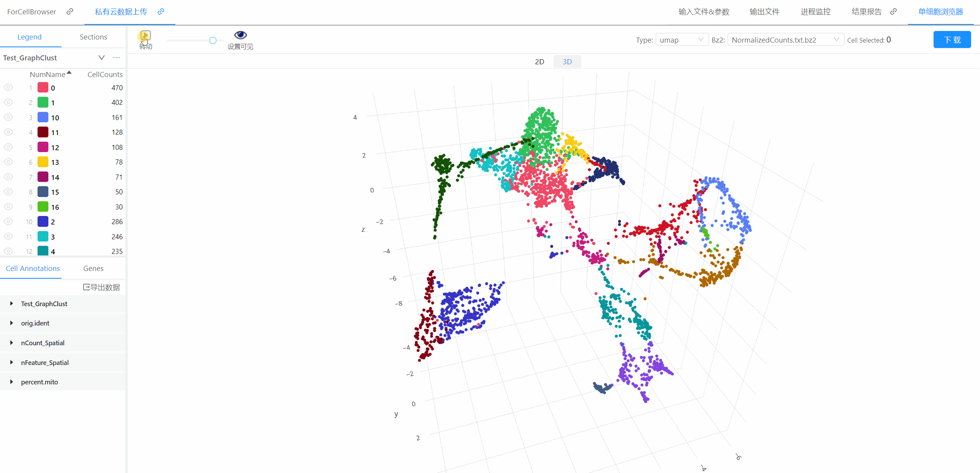Click the NumName sort arrow
Image resolution: width=980 pixels, height=473 pixels.
[x=69, y=73]
